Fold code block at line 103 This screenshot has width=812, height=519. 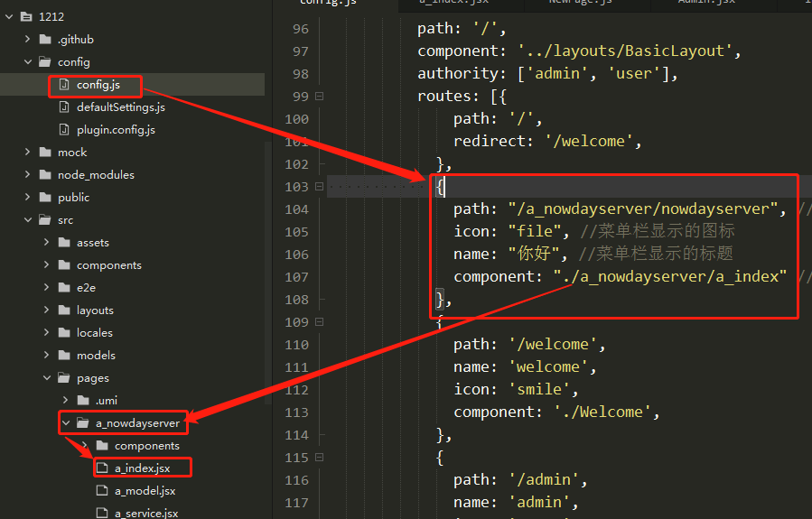[320, 186]
